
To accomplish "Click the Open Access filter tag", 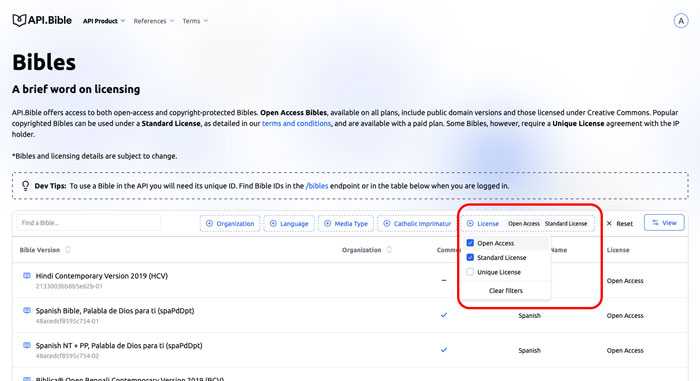I will [x=524, y=223].
